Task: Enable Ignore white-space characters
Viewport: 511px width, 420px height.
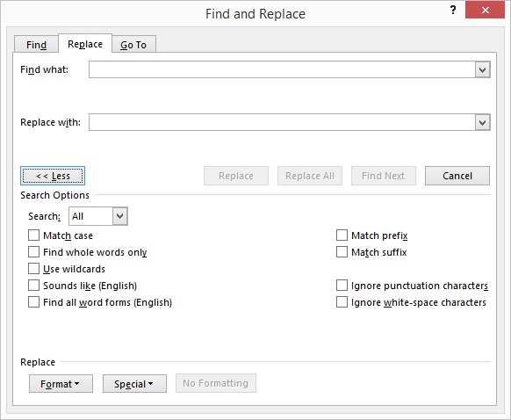Action: pos(342,302)
